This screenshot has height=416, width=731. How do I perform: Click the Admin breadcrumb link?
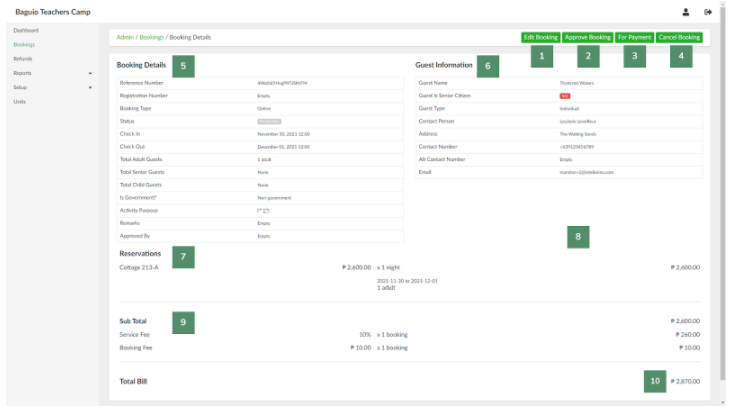coord(126,37)
